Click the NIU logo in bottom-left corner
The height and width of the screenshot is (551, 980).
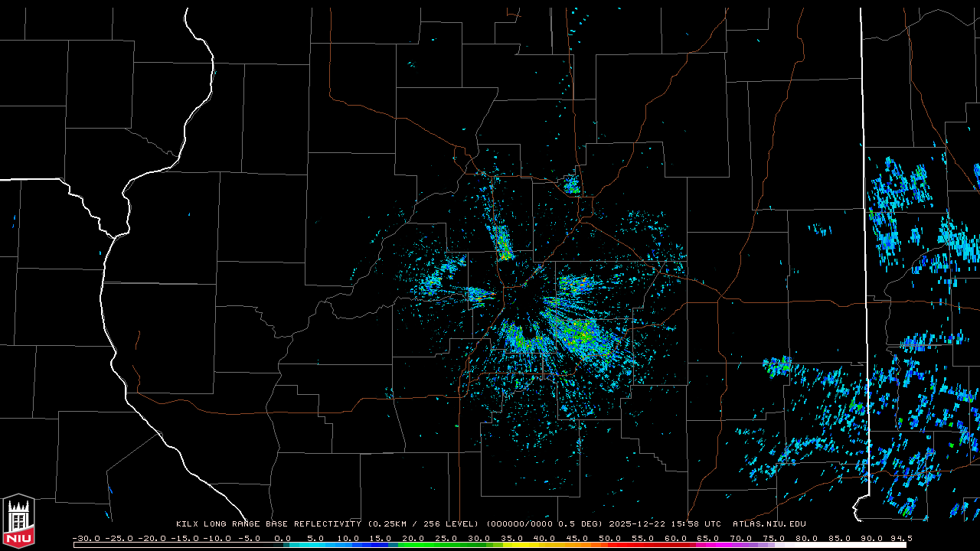coord(18,520)
